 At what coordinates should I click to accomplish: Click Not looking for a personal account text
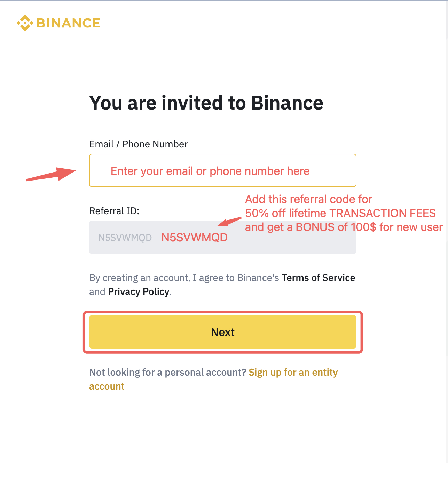(167, 372)
